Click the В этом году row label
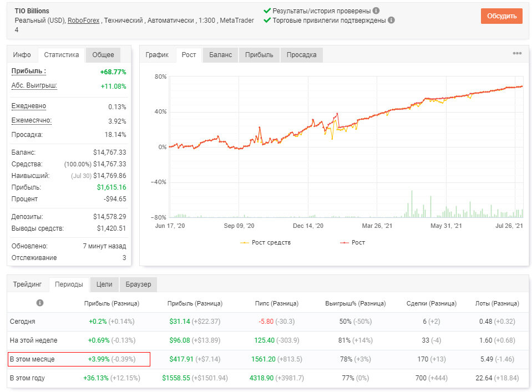This screenshot has height=392, width=532. (27, 378)
